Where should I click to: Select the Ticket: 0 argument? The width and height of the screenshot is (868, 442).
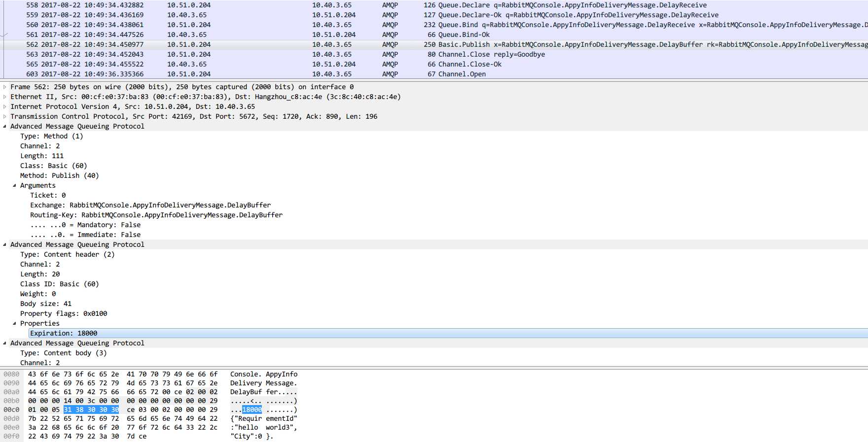(x=48, y=195)
